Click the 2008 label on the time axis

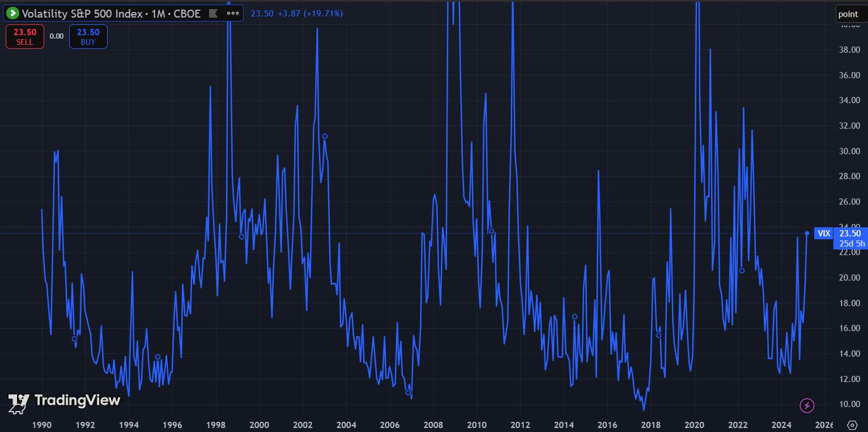tap(433, 425)
